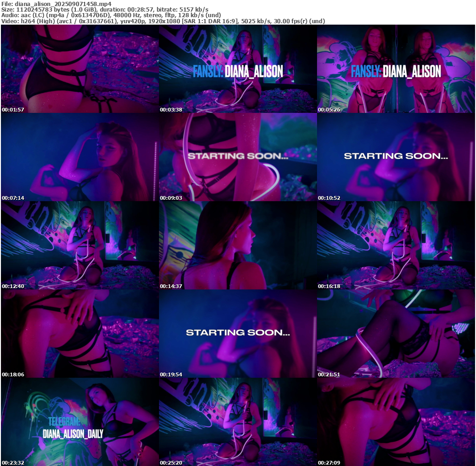The height and width of the screenshot is (466, 476).
Task: Select the 'Size: 1120245783 bytes' info line
Action: pyautogui.click(x=105, y=9)
